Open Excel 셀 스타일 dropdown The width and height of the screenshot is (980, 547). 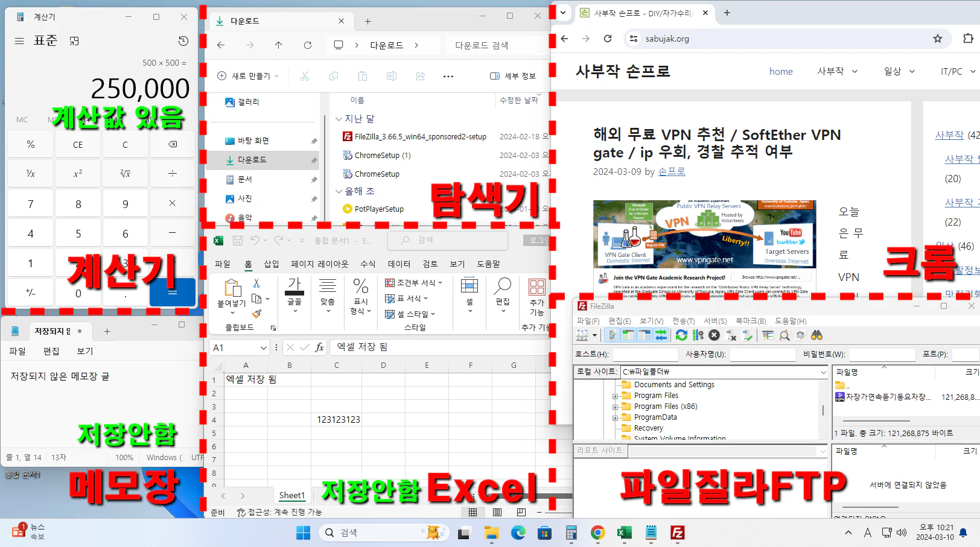click(410, 314)
